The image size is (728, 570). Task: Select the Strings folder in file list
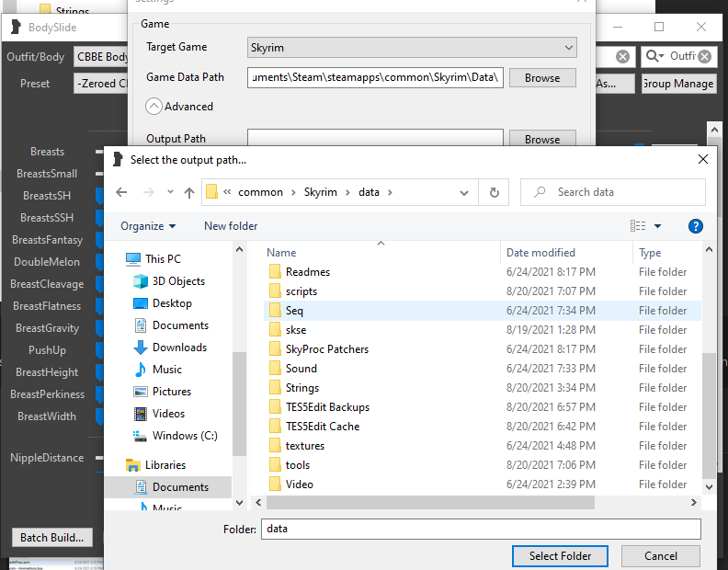tap(301, 388)
